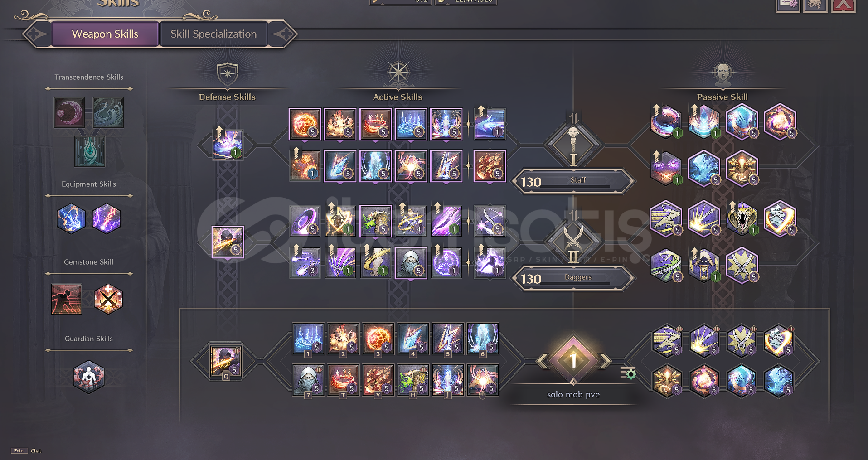Close the Skills window
This screenshot has height=460, width=868.
click(843, 5)
